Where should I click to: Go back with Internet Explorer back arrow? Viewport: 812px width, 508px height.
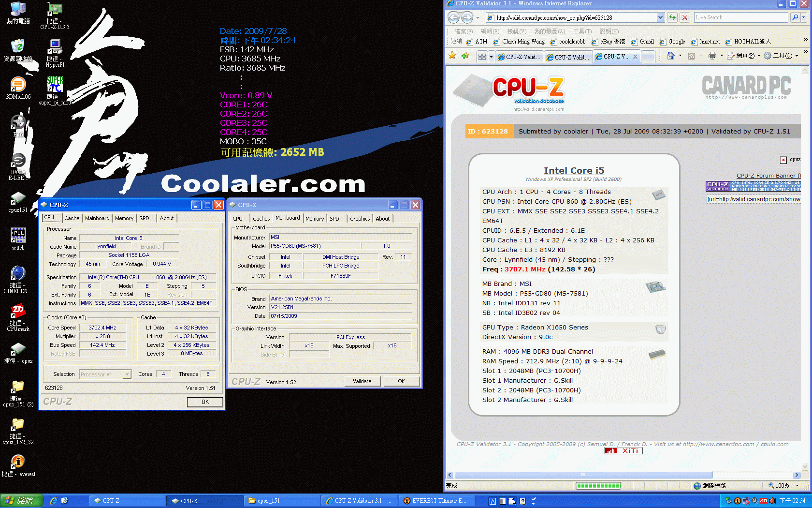click(453, 18)
